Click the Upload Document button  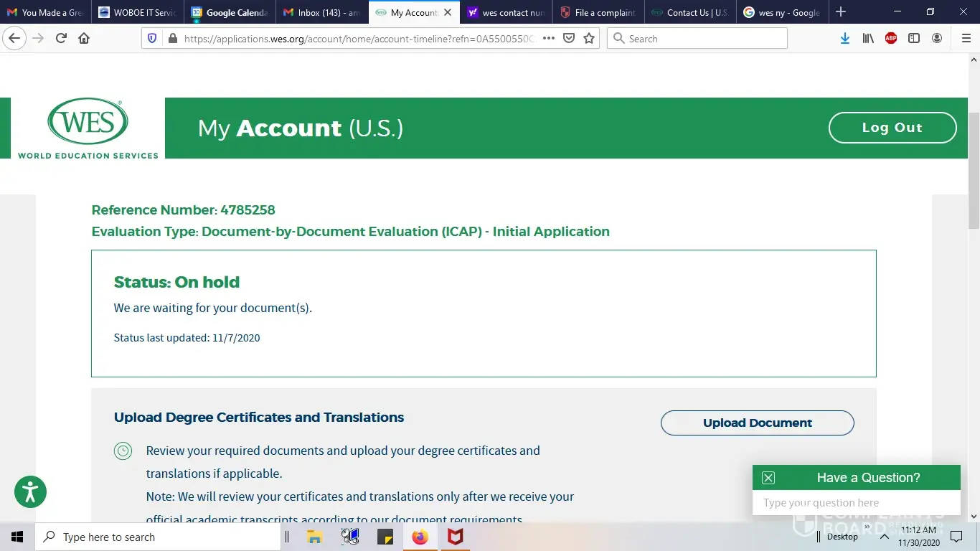tap(757, 423)
